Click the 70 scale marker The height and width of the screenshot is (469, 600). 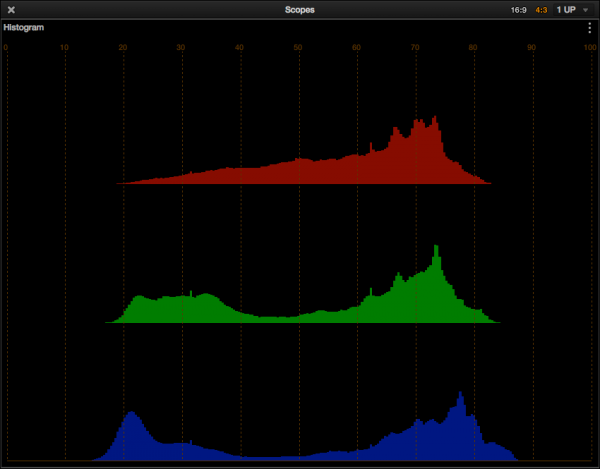415,47
